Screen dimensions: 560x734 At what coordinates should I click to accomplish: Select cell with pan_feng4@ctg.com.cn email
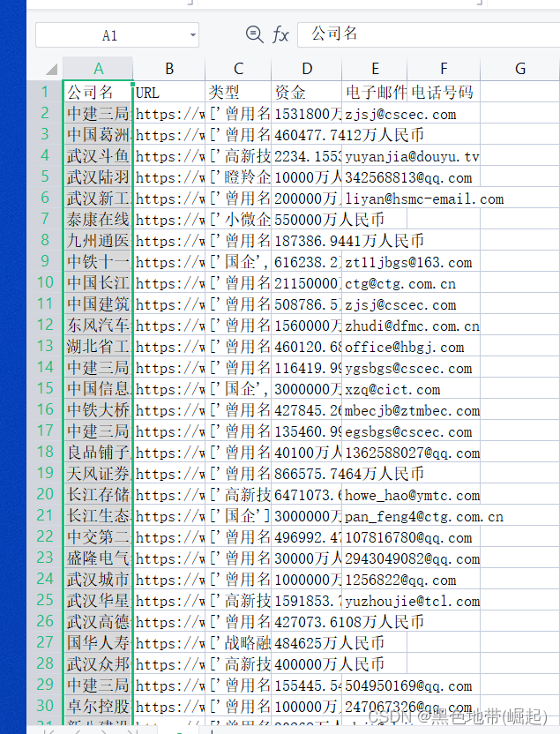375,516
